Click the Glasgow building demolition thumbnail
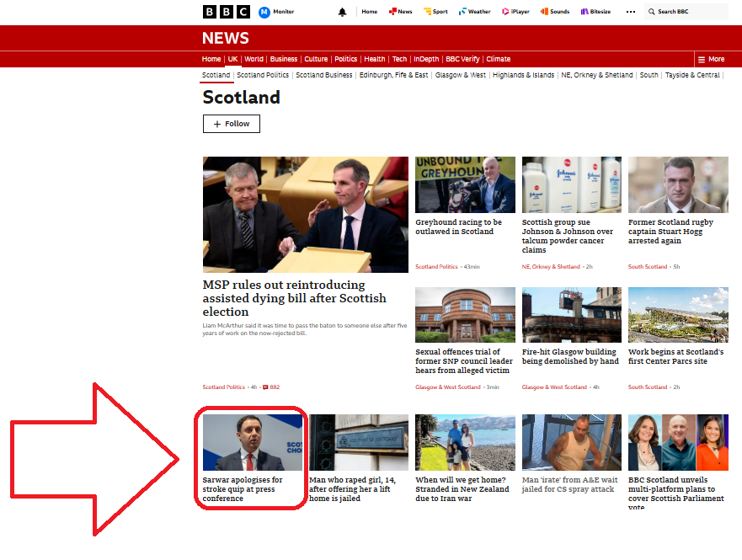Viewport: 742px width, 560px height. [x=572, y=315]
